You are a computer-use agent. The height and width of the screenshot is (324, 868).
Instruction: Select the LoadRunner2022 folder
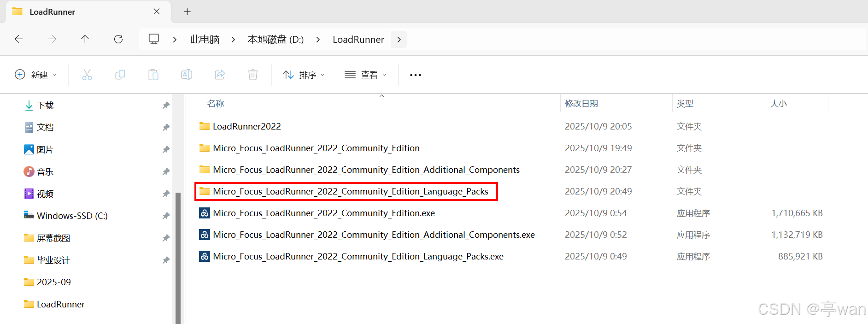pyautogui.click(x=240, y=126)
